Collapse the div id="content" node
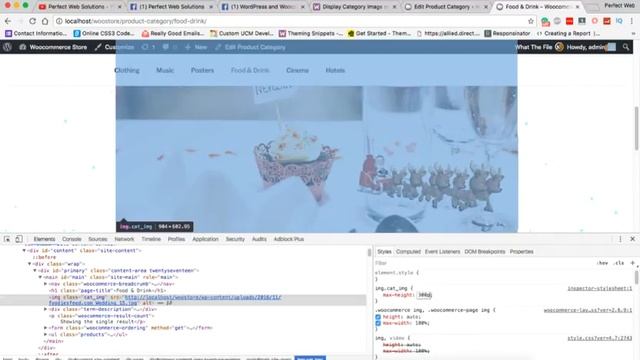The width and height of the screenshot is (640, 360). point(24,251)
